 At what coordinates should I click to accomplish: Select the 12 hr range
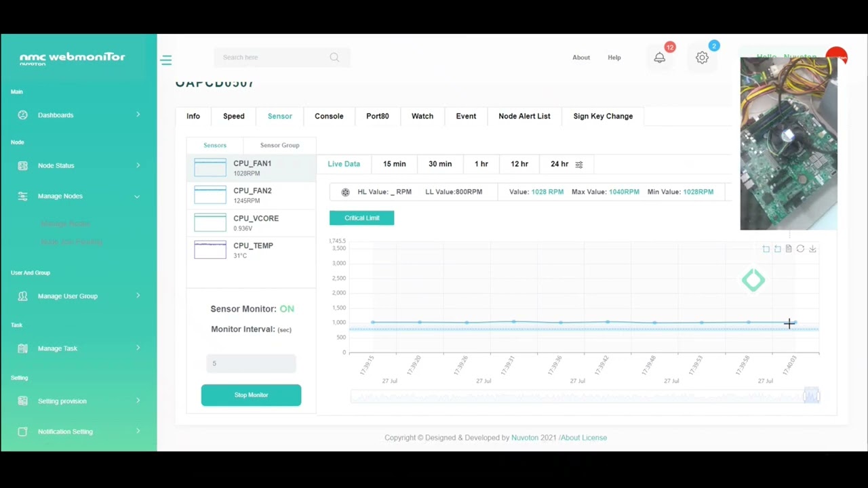pos(519,164)
